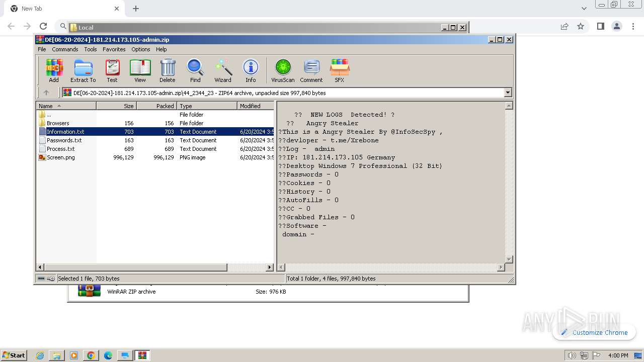Viewport: 644px width, 362px height.
Task: Open the Help menu
Action: click(161, 49)
